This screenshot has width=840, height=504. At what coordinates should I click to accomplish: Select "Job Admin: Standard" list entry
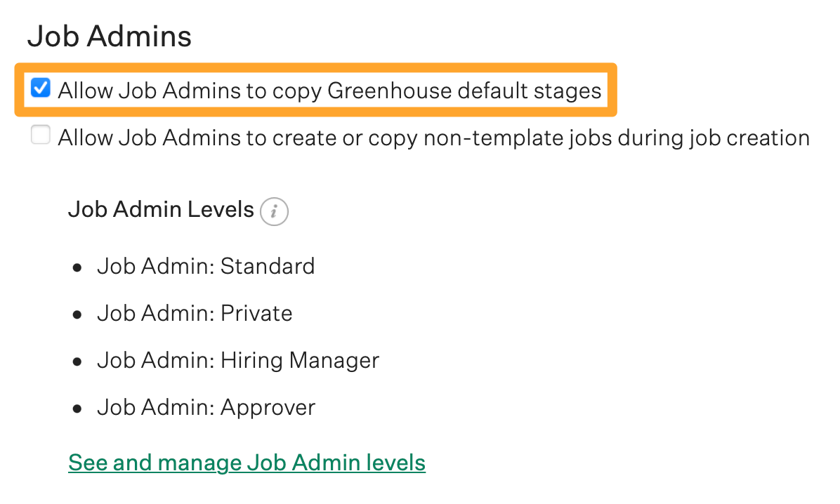point(205,266)
